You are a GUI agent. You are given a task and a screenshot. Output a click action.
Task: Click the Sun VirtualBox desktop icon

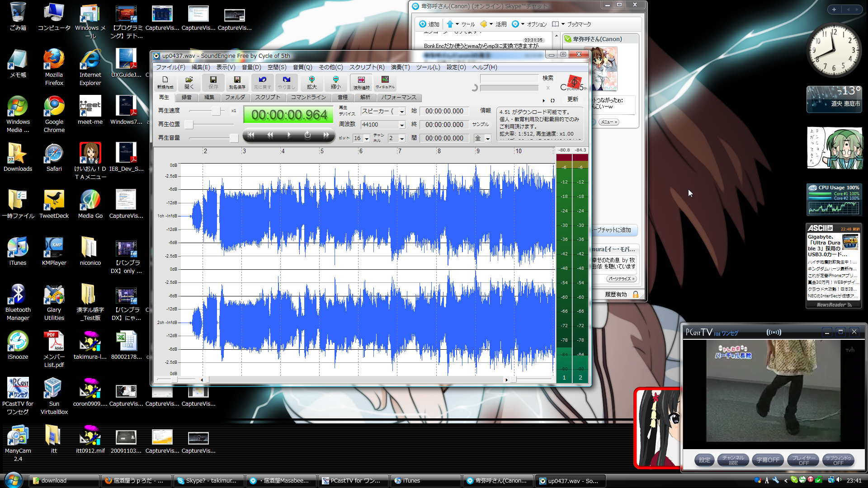tap(54, 396)
